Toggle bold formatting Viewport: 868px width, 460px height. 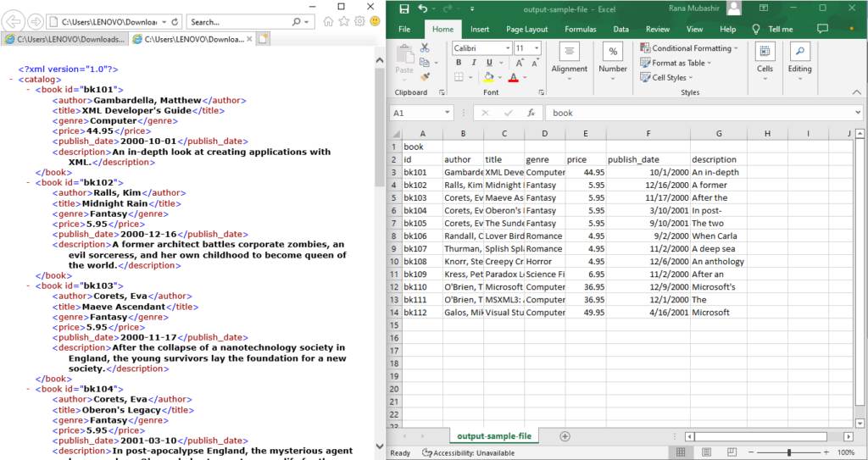coord(459,63)
